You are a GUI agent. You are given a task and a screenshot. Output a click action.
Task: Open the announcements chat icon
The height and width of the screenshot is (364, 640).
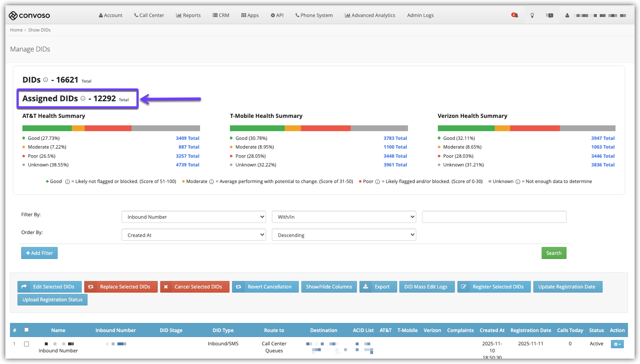550,15
